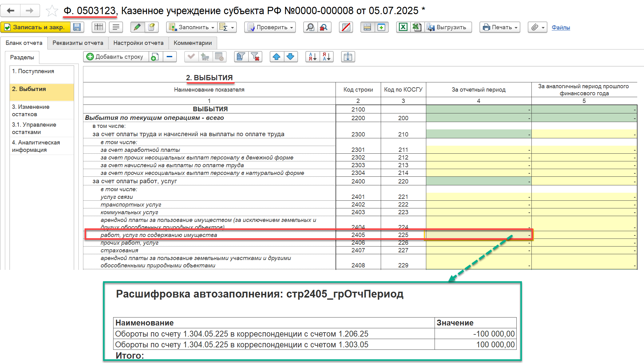Click the Записать и закр. button
The image size is (644, 363).
pos(35,27)
